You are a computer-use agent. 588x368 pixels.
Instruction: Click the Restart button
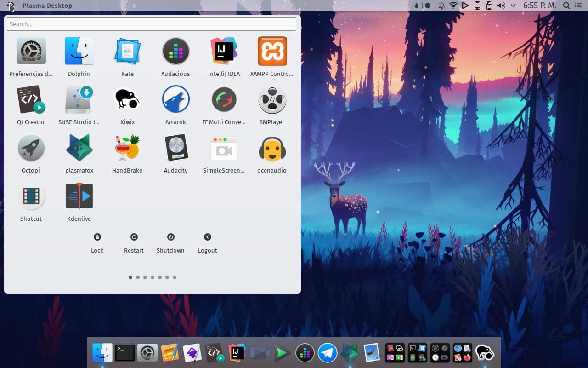click(x=134, y=243)
